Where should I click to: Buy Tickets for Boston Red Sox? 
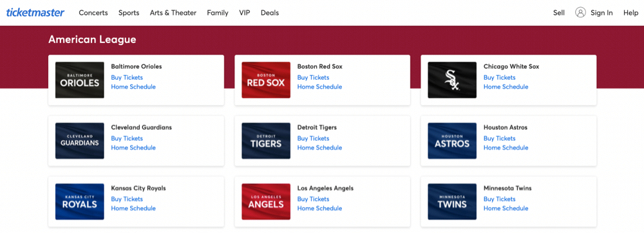click(x=314, y=77)
